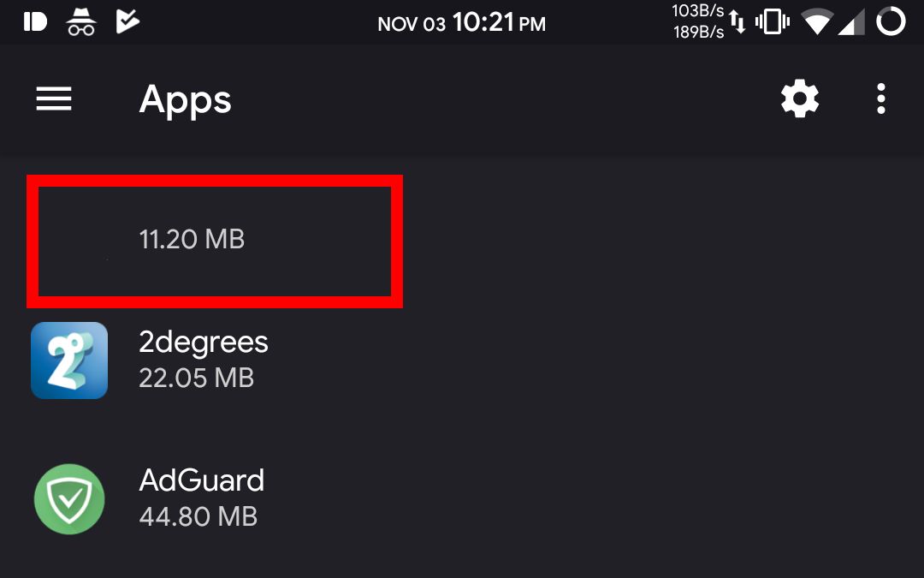Click the 44.80 MB size label
This screenshot has height=578, width=924.
(x=198, y=516)
